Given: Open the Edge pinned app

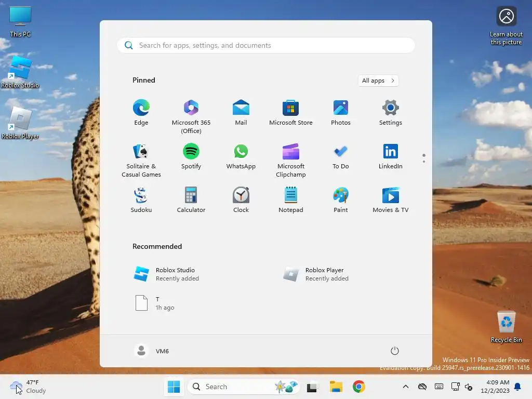Looking at the screenshot, I should coord(141,113).
